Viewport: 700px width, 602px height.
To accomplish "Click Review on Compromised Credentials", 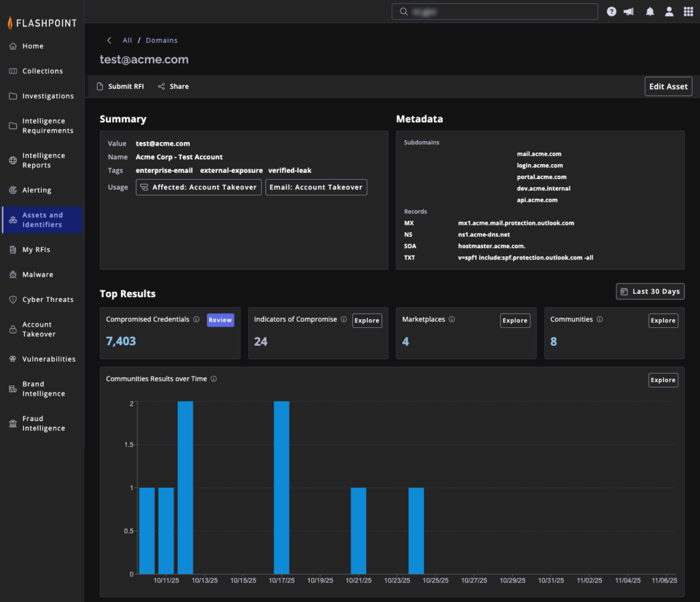I will tap(220, 320).
